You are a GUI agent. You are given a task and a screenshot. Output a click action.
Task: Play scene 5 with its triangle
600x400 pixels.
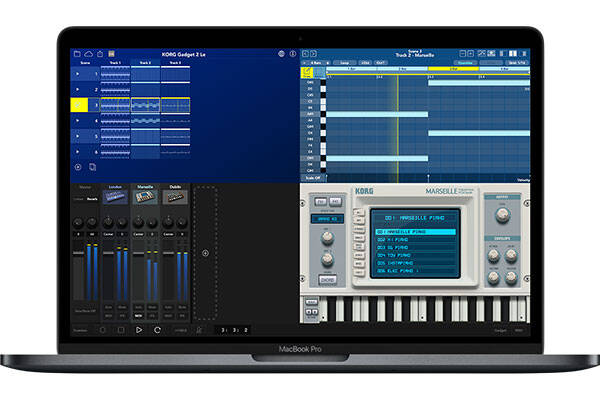78,136
